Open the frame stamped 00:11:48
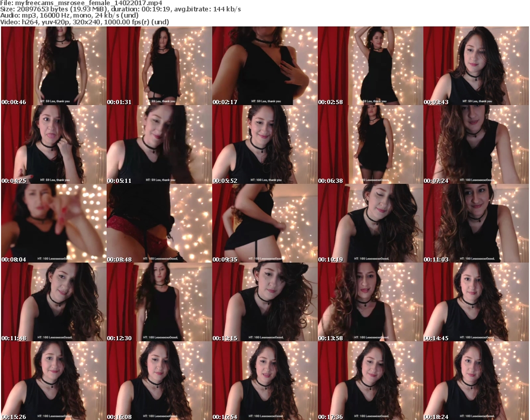Image resolution: width=530 pixels, height=420 pixels. tap(54, 302)
